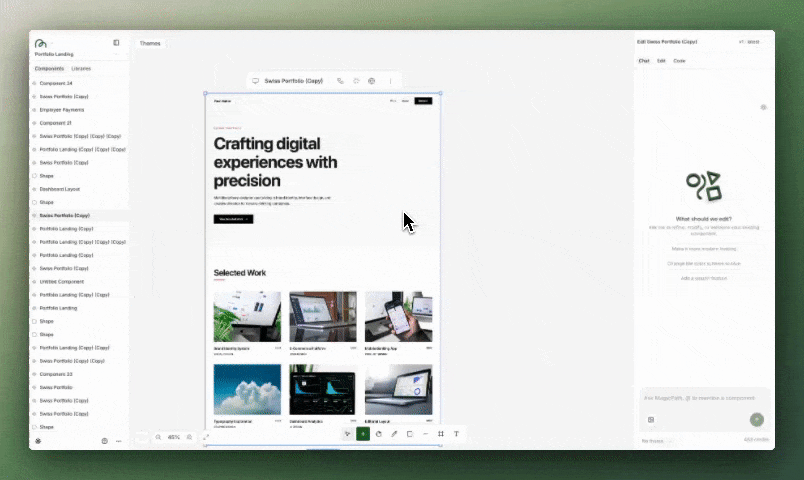This screenshot has height=480, width=804.
Task: Select Dashboard Layout in components list
Action: click(60, 189)
